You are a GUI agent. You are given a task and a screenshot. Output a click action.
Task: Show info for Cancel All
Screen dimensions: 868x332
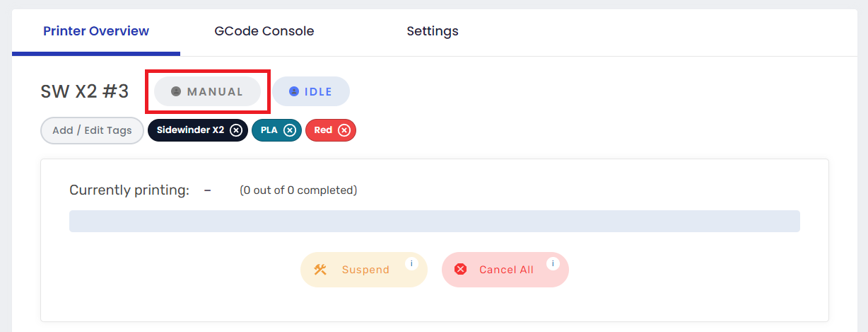(553, 263)
